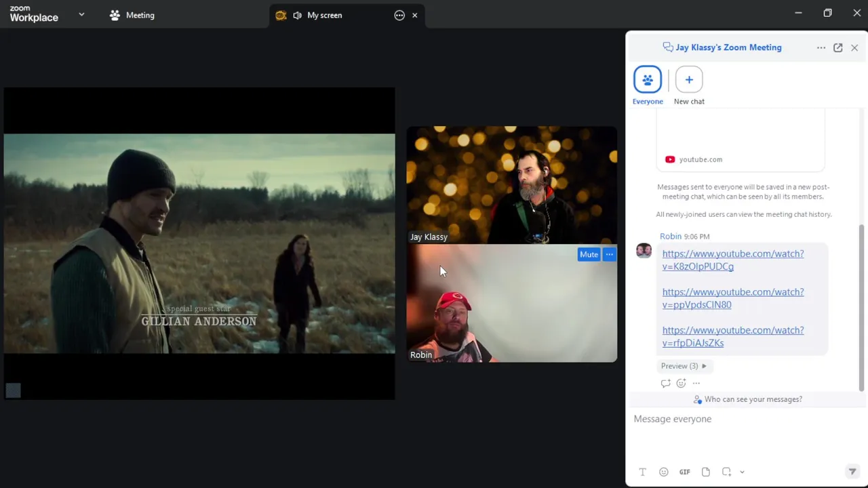Open chat panel more options menu
Viewport: 868px width, 488px height.
(821, 47)
